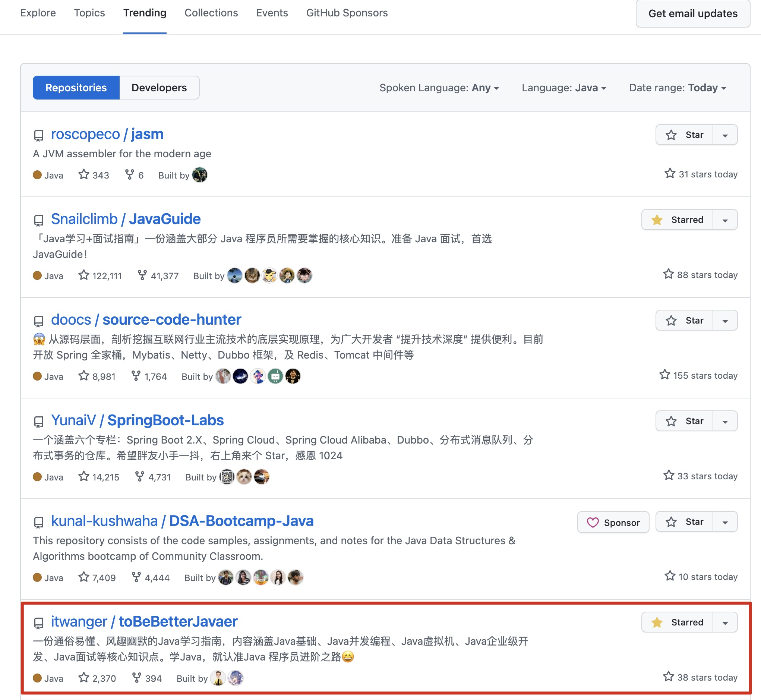Click the cat avatar on SpringBoot-Labs
This screenshot has height=700, width=761.
pyautogui.click(x=244, y=477)
